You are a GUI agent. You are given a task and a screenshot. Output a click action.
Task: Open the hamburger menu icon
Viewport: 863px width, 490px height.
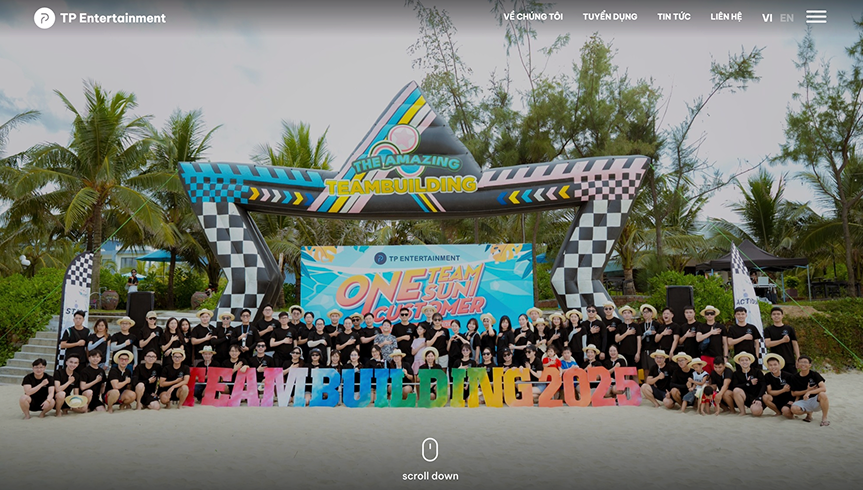[816, 17]
